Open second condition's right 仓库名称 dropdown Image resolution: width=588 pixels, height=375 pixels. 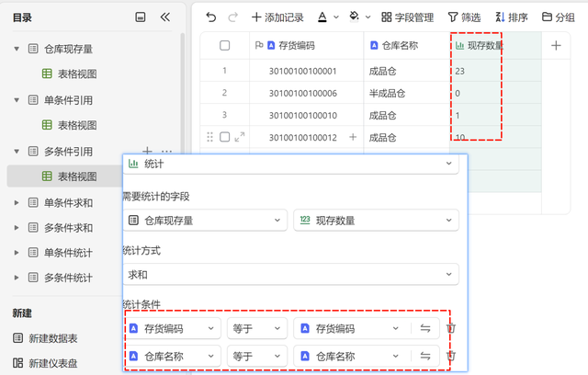click(x=350, y=356)
